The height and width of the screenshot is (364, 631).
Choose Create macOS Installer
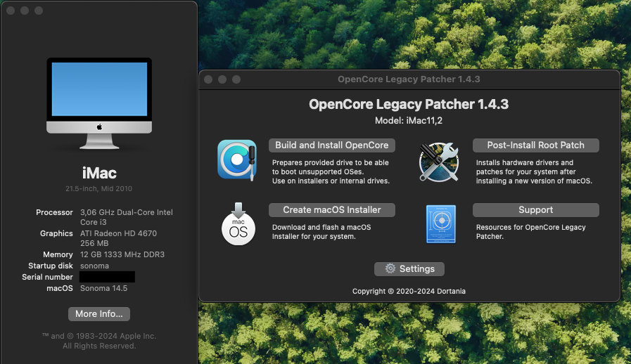tap(332, 210)
